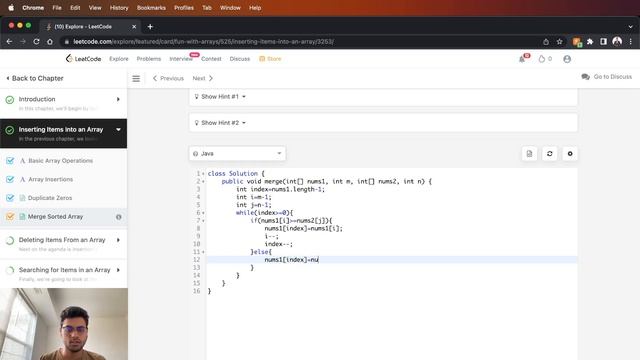Toggle Merge Sorted Array checkbox
Image resolution: width=640 pixels, height=360 pixels.
(10, 217)
